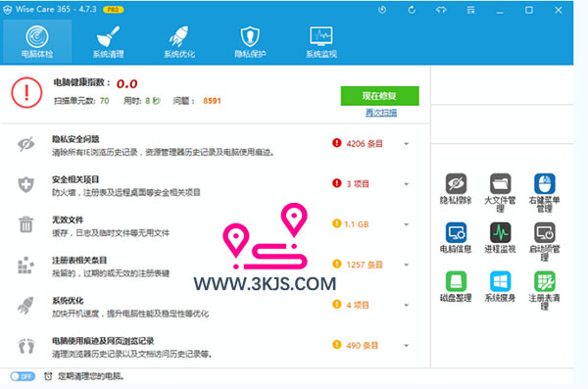The height and width of the screenshot is (389, 588).
Task: Expand the 安全相关项目 row dropdown arrow
Action: 406,184
